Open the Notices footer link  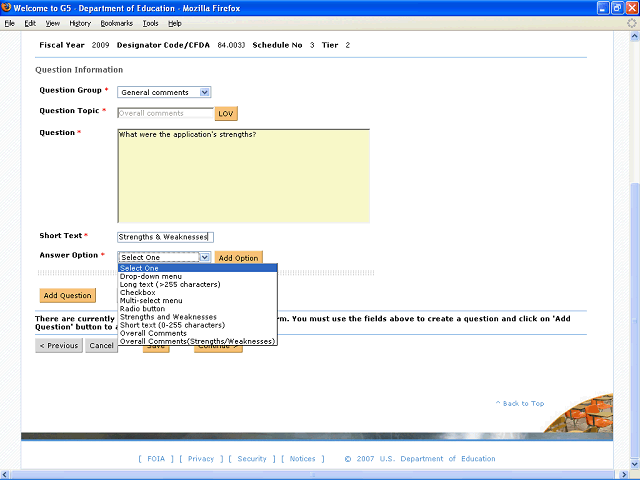click(302, 459)
